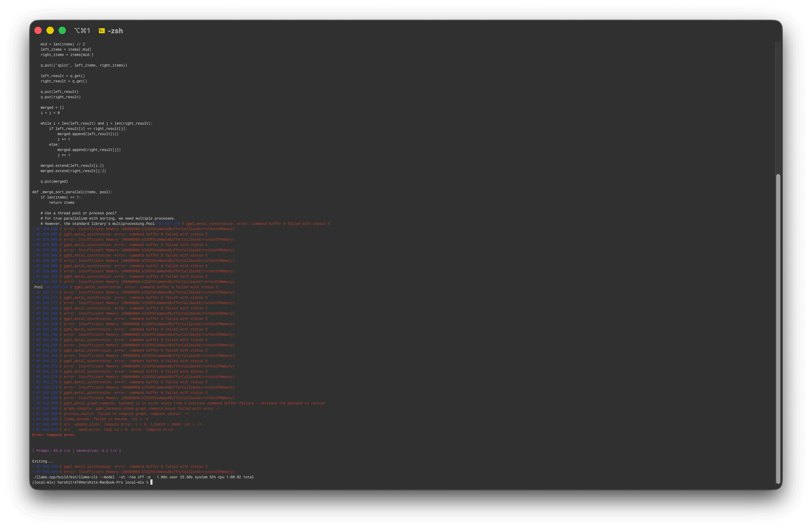This screenshot has height=529, width=812.
Task: Click the 'q.put(left_result)' line
Action: coord(59,92)
